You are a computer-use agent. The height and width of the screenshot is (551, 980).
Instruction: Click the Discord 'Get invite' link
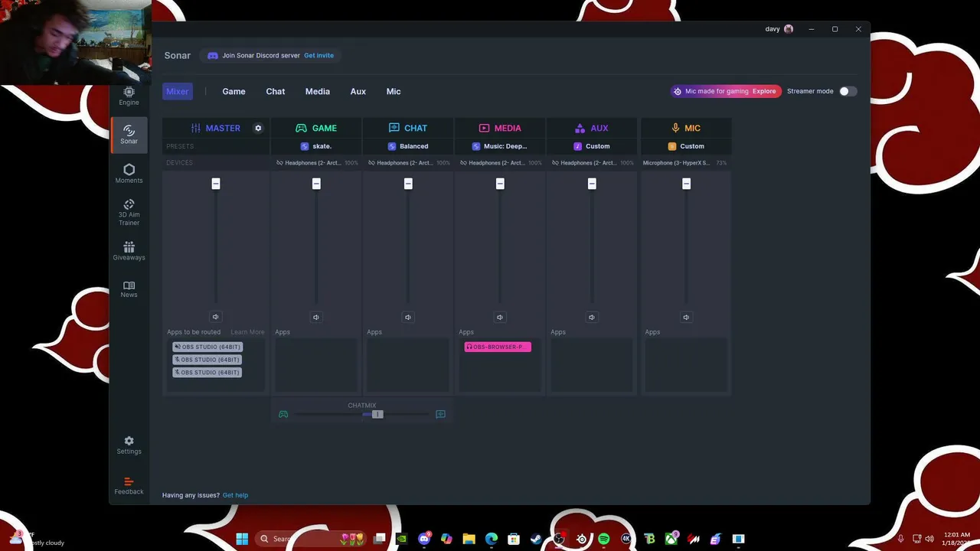318,55
